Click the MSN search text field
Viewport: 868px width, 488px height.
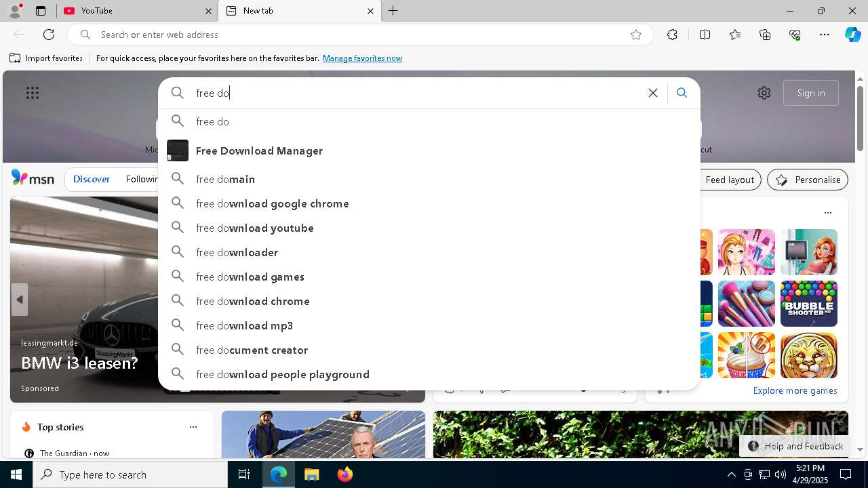414,93
